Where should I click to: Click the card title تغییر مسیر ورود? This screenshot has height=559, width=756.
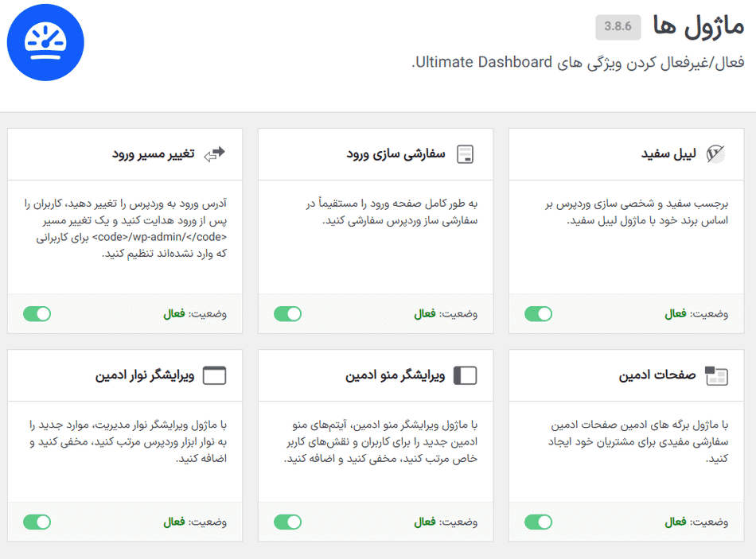pyautogui.click(x=154, y=154)
